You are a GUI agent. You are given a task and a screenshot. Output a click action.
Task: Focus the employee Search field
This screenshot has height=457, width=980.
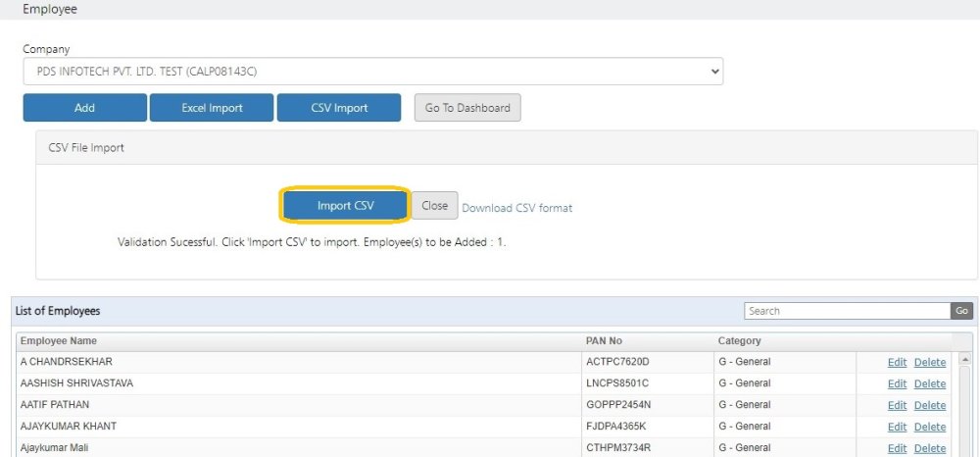pyautogui.click(x=847, y=311)
